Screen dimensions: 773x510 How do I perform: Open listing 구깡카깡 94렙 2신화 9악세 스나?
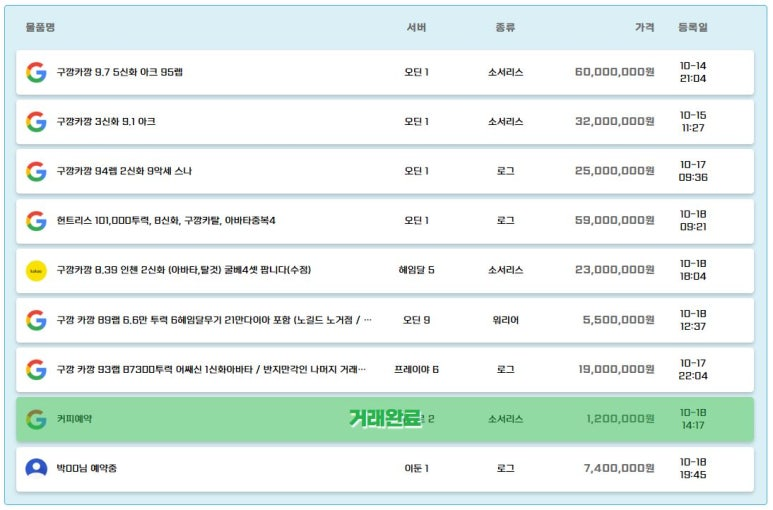(124, 171)
